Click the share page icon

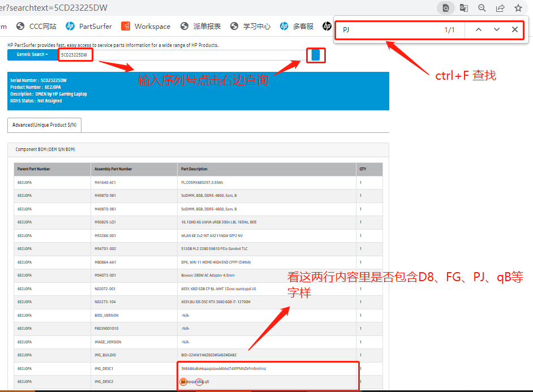[x=500, y=8]
